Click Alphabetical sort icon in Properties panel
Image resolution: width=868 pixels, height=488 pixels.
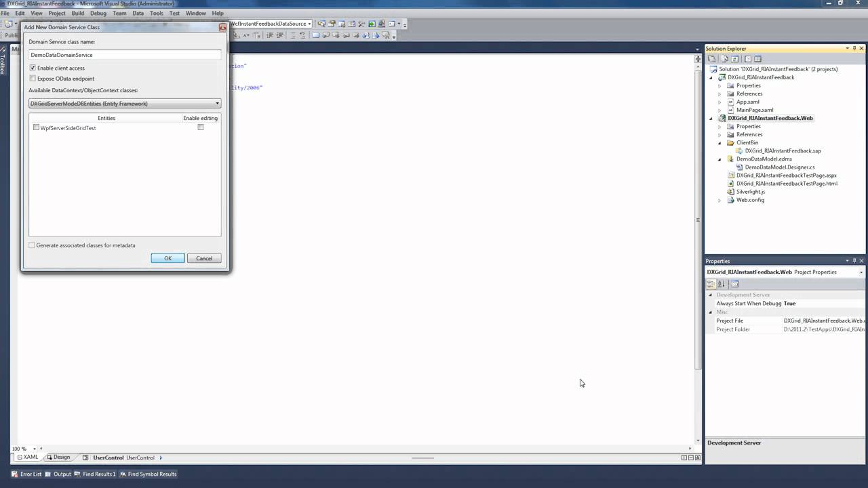tap(722, 284)
